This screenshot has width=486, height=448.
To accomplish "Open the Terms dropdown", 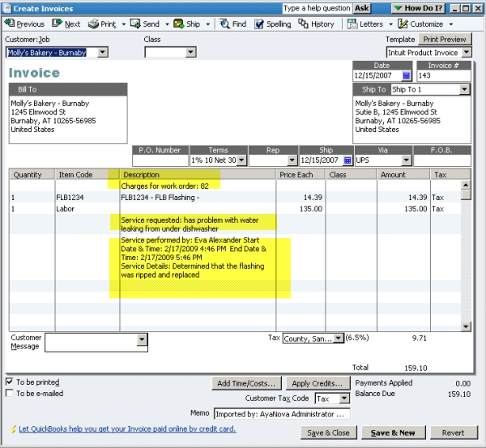I will (x=241, y=160).
